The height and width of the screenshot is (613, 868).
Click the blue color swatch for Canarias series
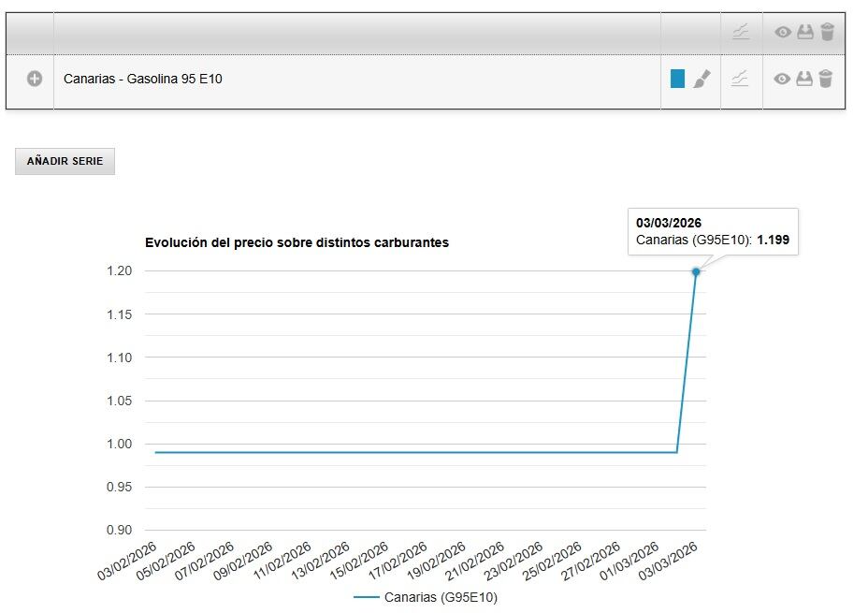[677, 80]
